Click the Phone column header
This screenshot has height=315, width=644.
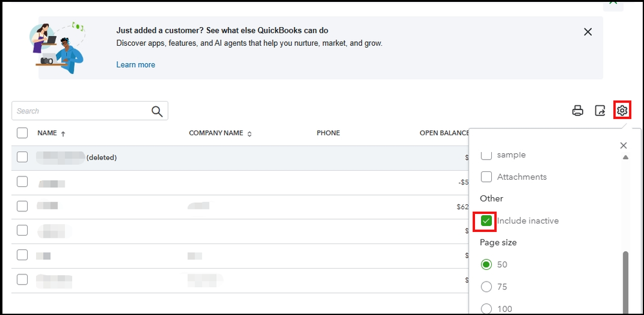tap(328, 133)
